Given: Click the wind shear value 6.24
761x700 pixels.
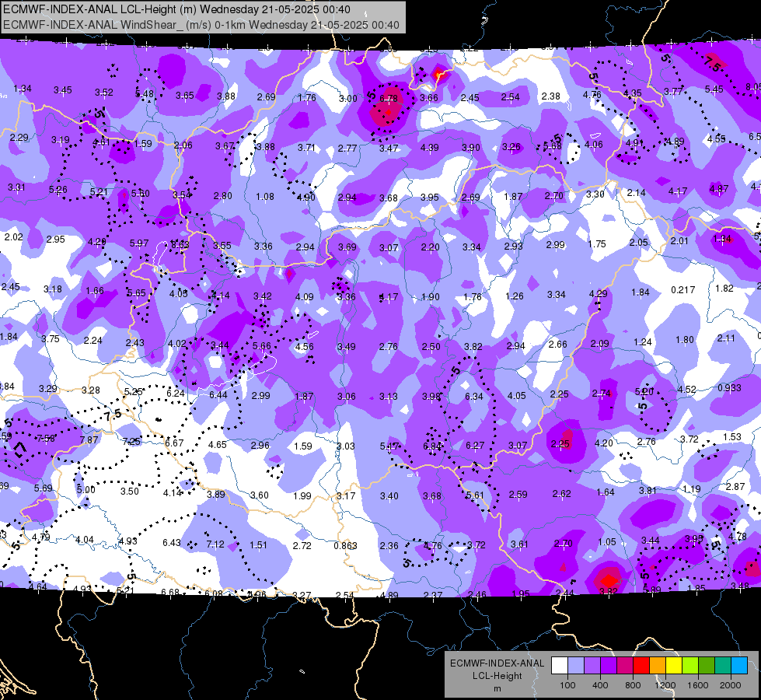Looking at the screenshot, I should (176, 393).
